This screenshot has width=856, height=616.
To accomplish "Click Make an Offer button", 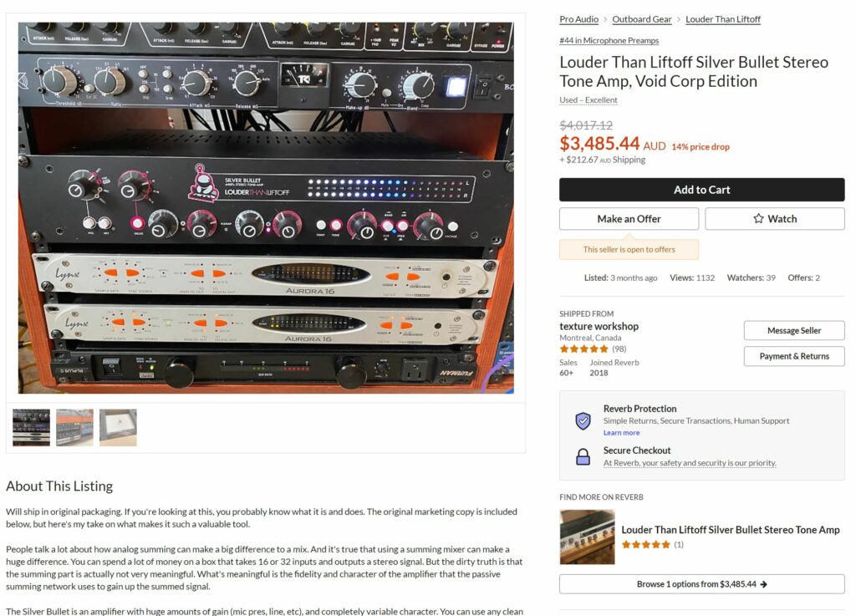I will [x=629, y=219].
